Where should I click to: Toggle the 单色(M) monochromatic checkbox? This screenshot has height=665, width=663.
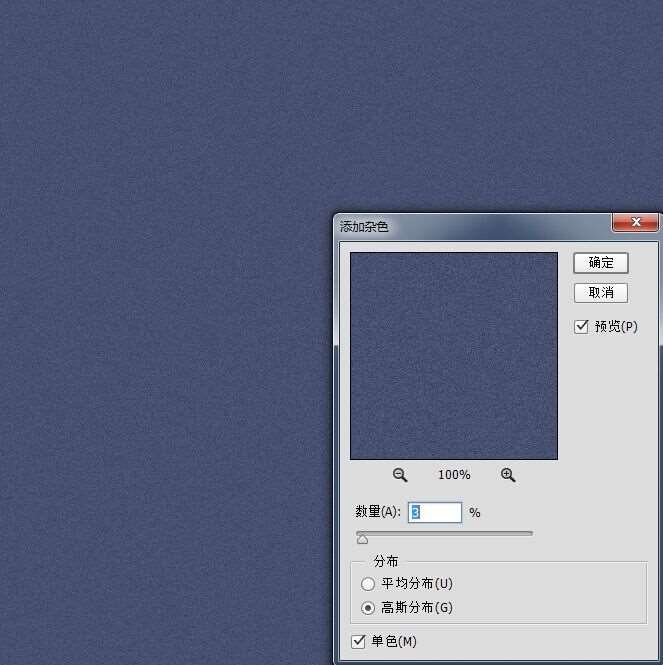pos(358,641)
